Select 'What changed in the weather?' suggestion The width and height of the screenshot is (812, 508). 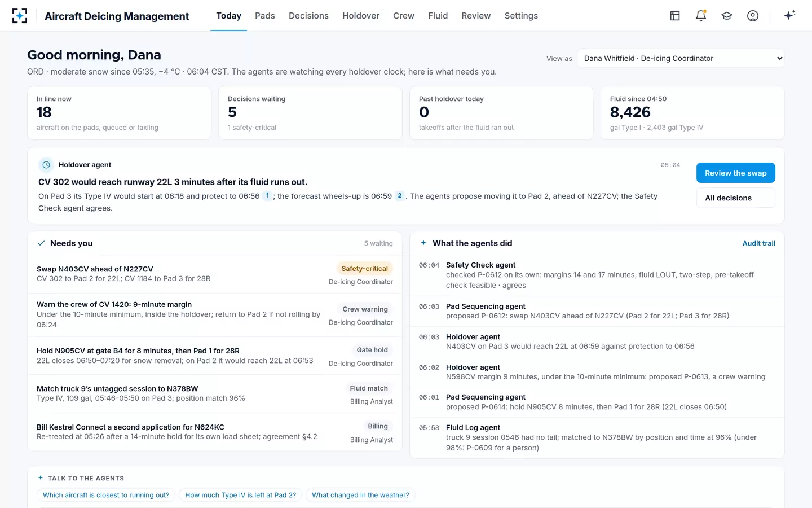coord(360,495)
